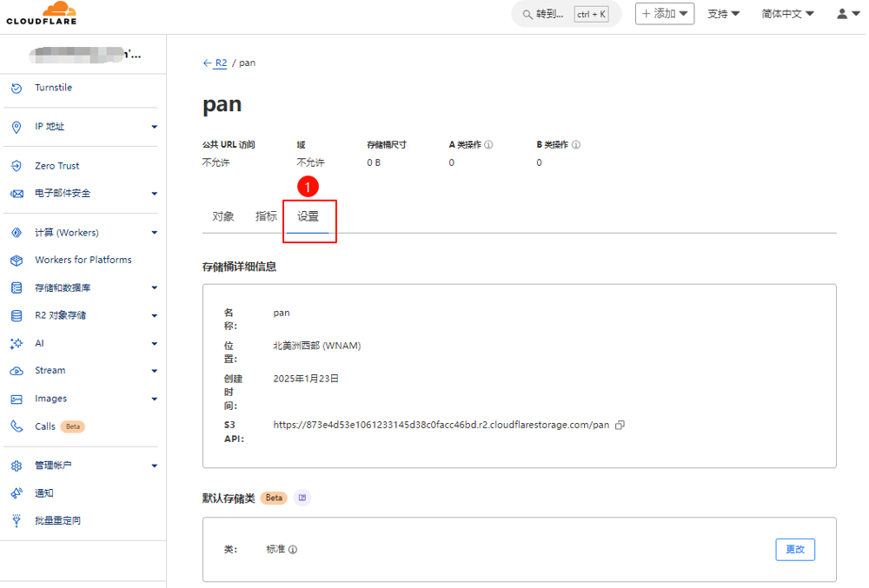Go back via the R2 breadcrumb link
Screen dimensions: 869x588
pyautogui.click(x=221, y=63)
